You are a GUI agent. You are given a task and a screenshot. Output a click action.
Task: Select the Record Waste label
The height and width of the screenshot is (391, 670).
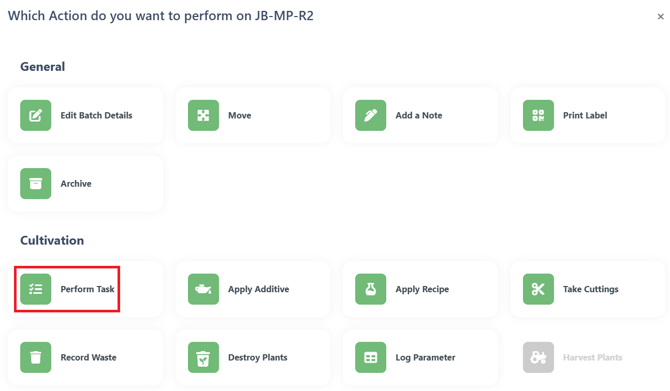(x=88, y=357)
